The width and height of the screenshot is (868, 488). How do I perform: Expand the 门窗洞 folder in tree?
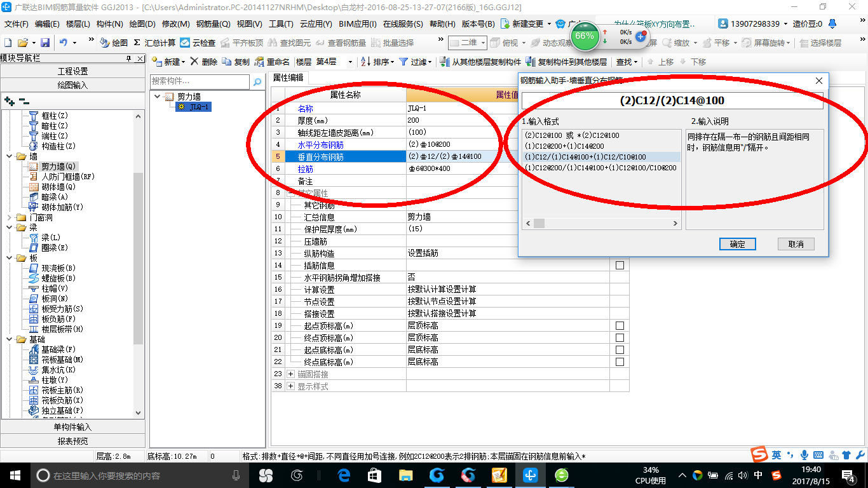tap(9, 217)
